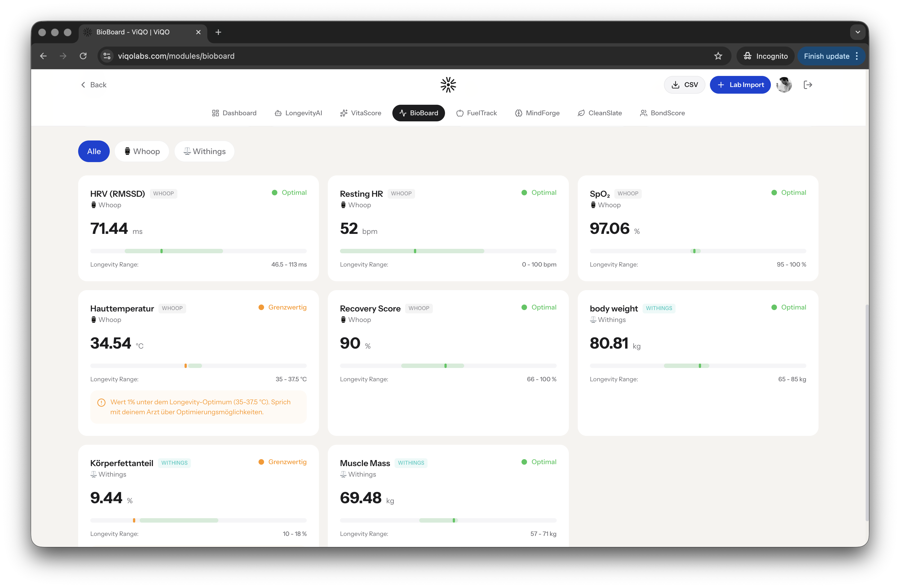
Task: Navigate back using the Back link
Action: click(x=93, y=85)
